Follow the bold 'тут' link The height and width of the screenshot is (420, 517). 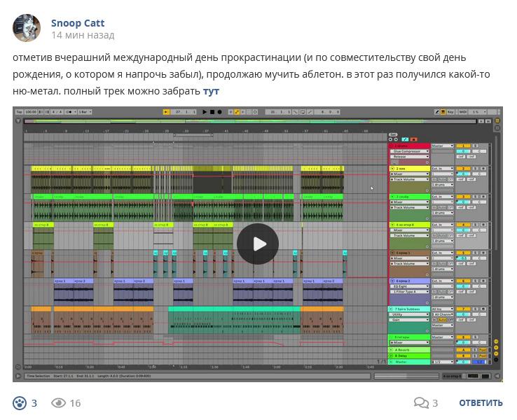(211, 91)
